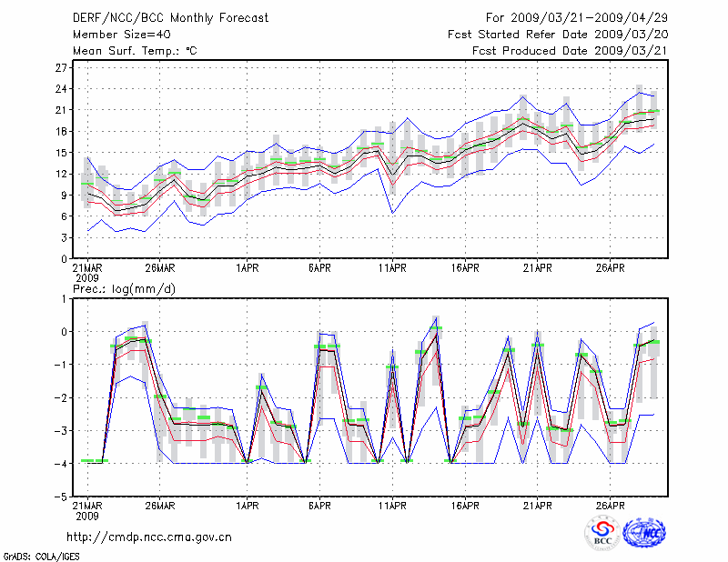This screenshot has height=562, width=728.
Task: Click the 27 tick on temperature axis
Action: coord(62,68)
